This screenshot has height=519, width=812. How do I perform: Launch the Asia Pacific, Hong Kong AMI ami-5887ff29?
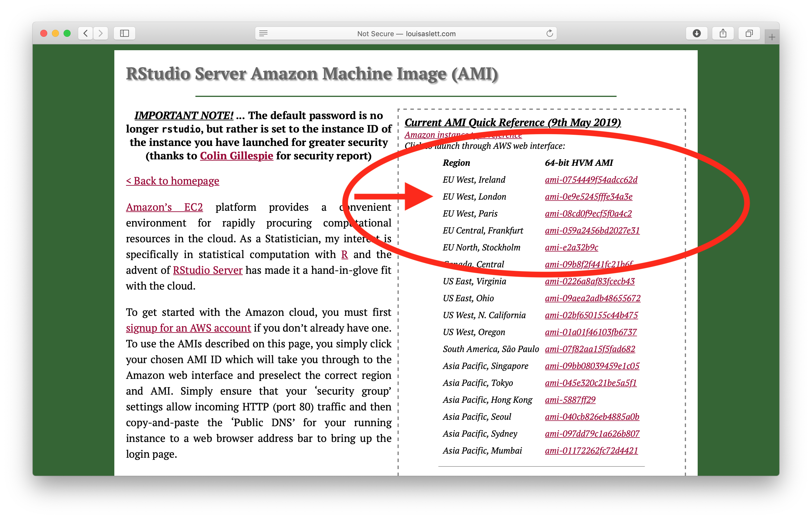570,400
